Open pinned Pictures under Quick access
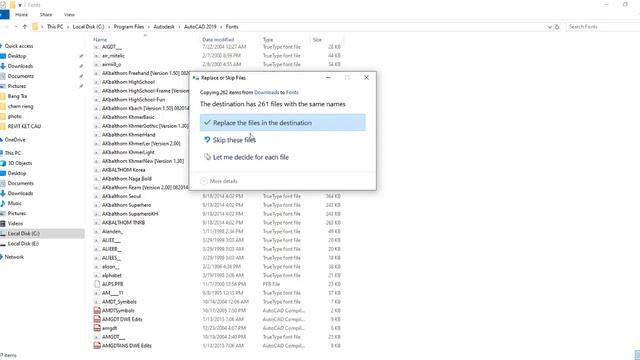 pyautogui.click(x=17, y=86)
